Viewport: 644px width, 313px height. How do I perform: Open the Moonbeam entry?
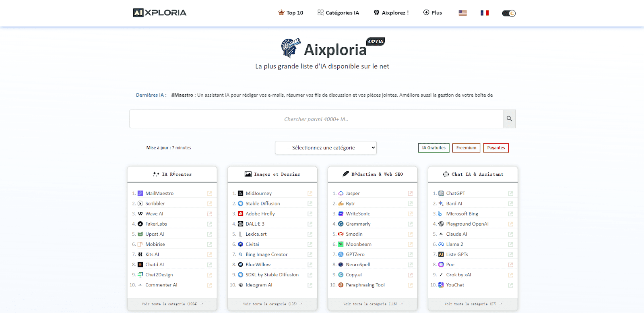pos(359,244)
